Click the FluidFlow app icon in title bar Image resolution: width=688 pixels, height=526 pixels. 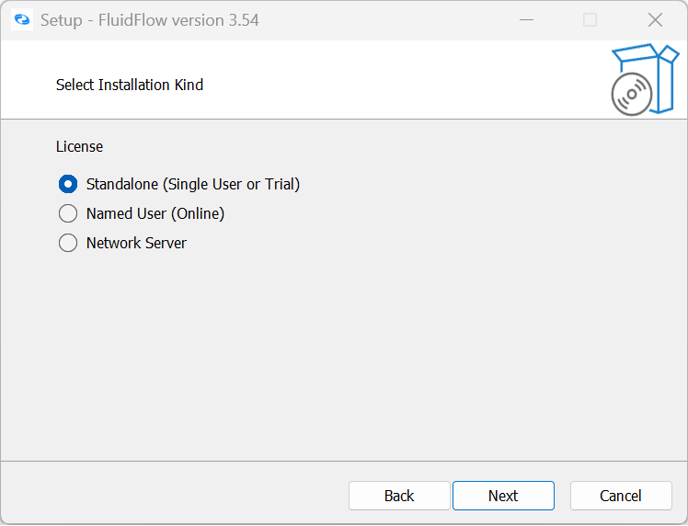[22, 20]
